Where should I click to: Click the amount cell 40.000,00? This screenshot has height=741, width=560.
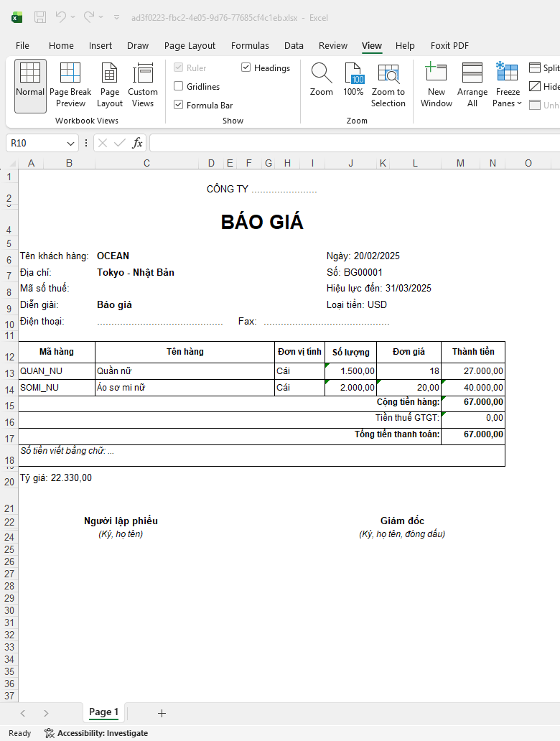(473, 388)
